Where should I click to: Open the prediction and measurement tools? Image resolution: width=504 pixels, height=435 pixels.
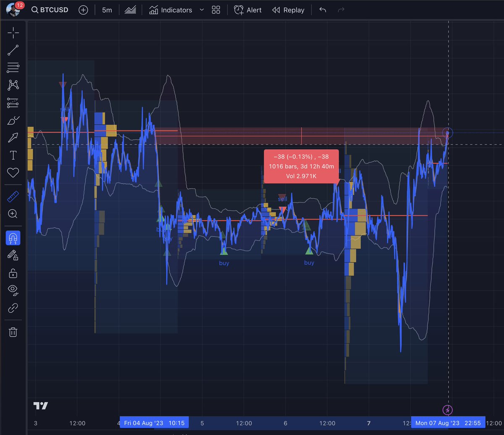(13, 103)
